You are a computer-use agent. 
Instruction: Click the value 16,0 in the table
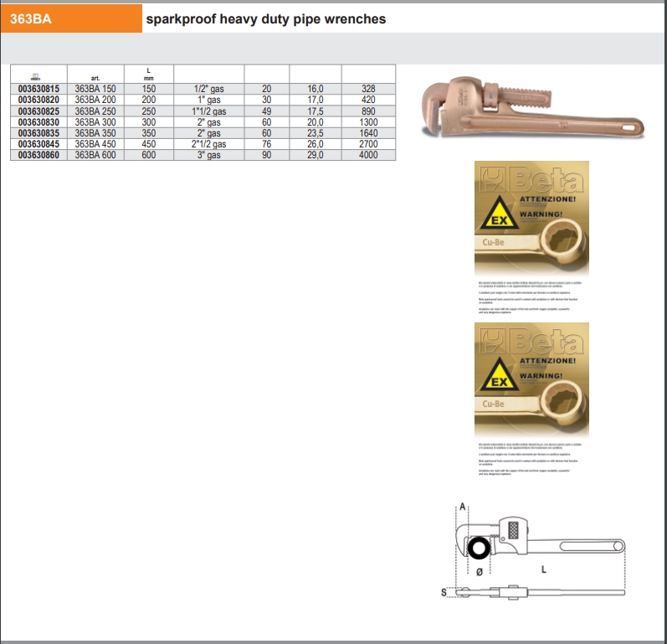coord(316,89)
